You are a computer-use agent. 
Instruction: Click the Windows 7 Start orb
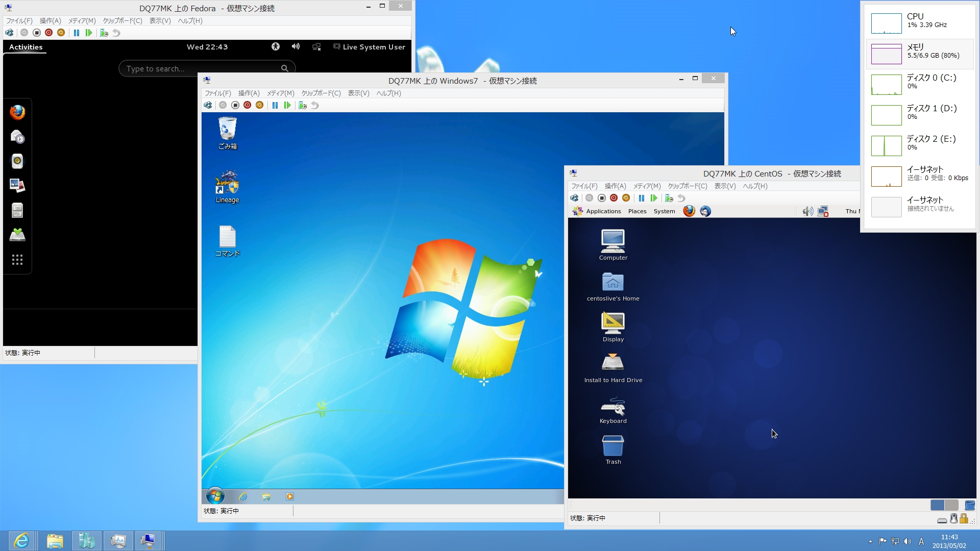(x=215, y=496)
